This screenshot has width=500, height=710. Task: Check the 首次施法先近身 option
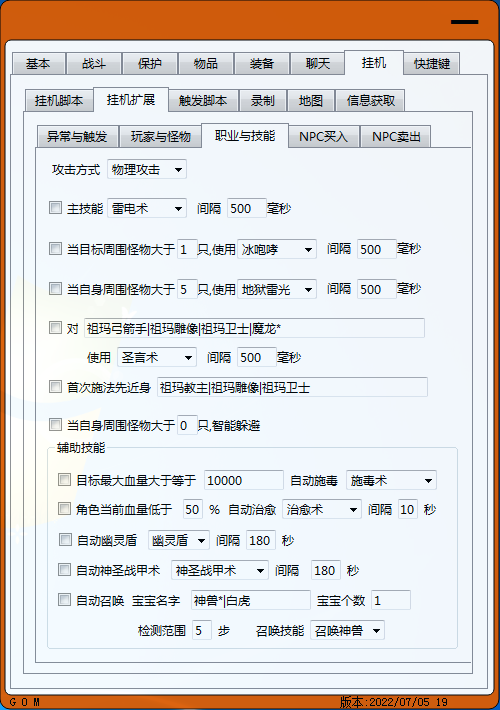pos(55,387)
